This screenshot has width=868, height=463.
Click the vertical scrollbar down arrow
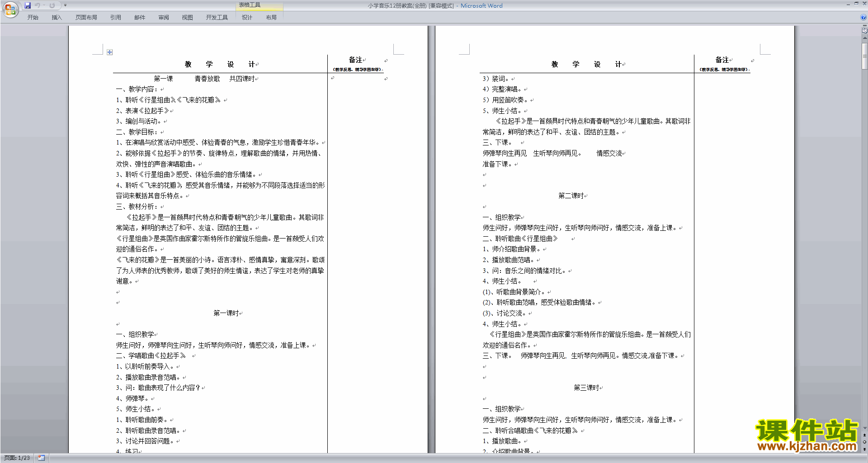click(864, 428)
